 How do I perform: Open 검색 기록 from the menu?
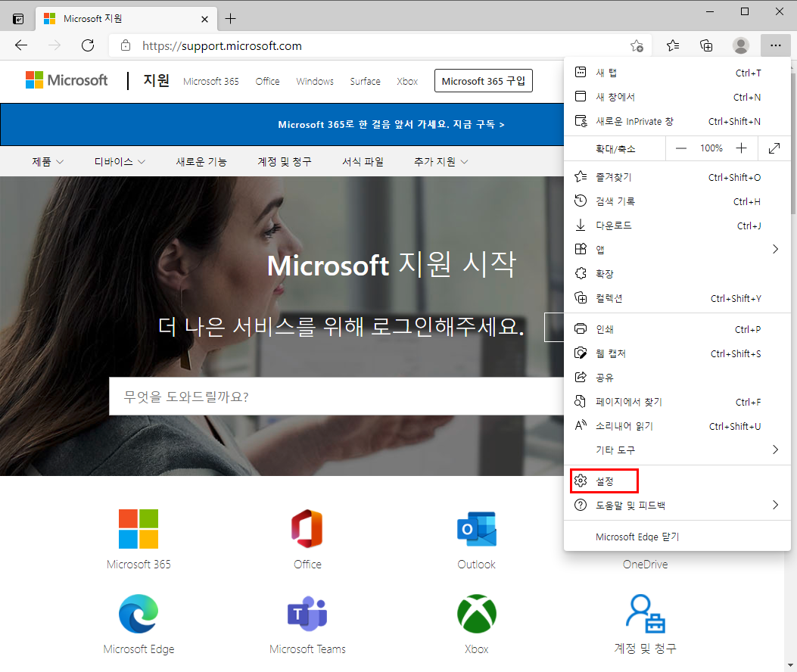tap(677, 201)
